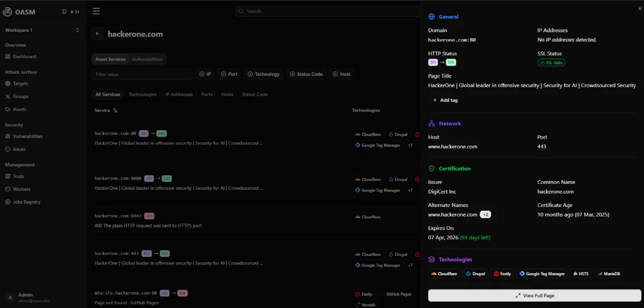Open the hackerone.com:8080 service row

point(257,185)
